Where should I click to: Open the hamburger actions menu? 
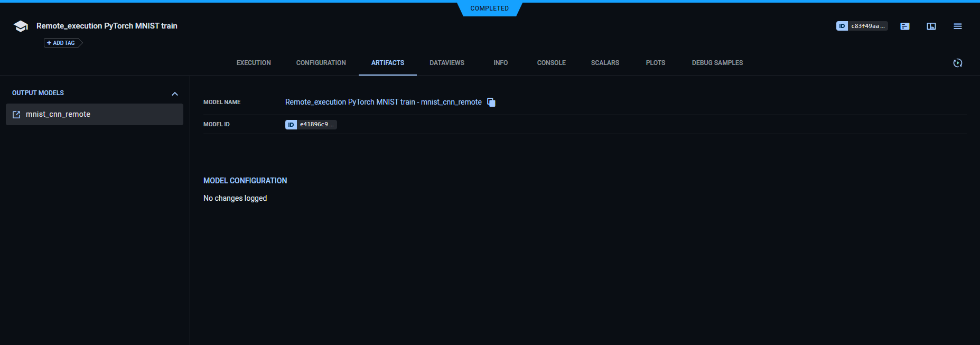957,26
